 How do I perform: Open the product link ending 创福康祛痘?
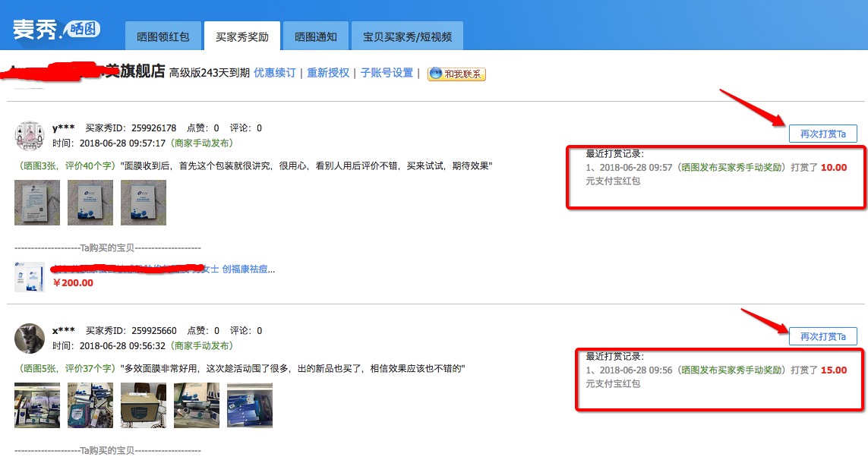[x=163, y=269]
